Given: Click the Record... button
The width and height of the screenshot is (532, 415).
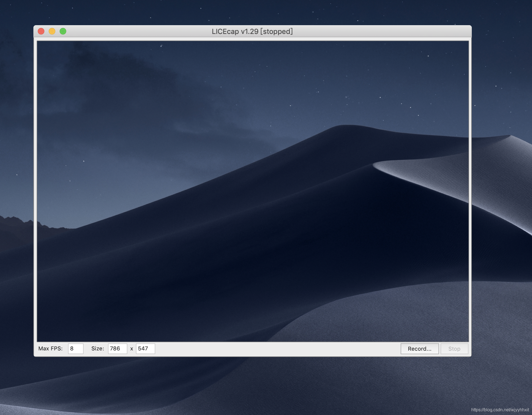Looking at the screenshot, I should (x=420, y=349).
